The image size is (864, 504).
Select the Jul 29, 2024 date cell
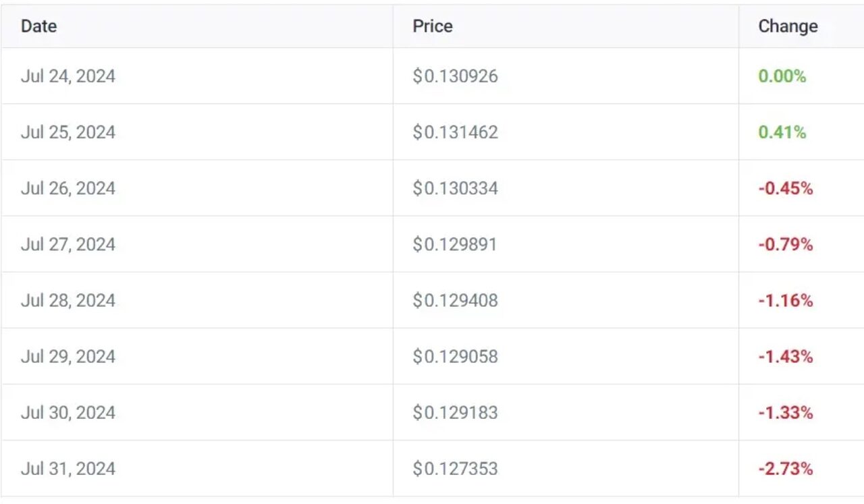coord(68,356)
